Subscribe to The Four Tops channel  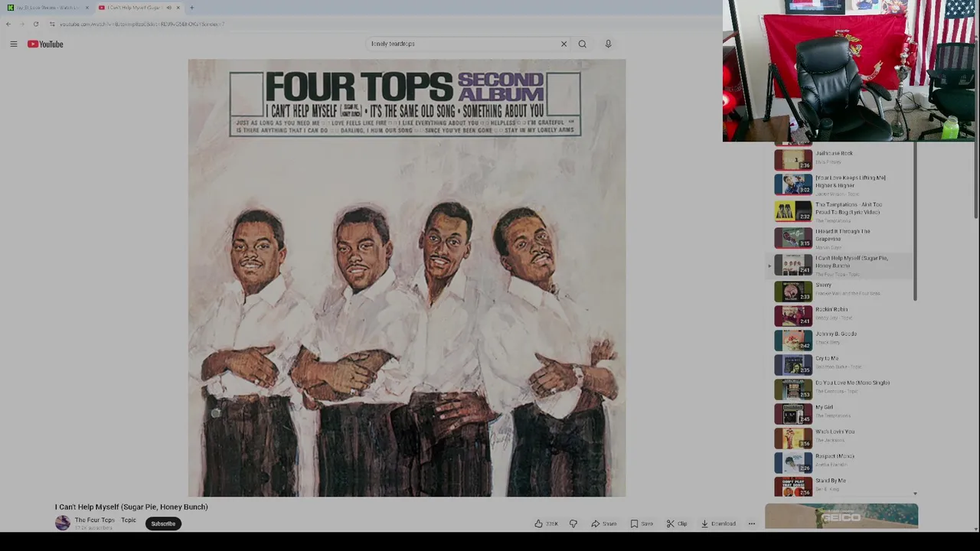pos(163,523)
